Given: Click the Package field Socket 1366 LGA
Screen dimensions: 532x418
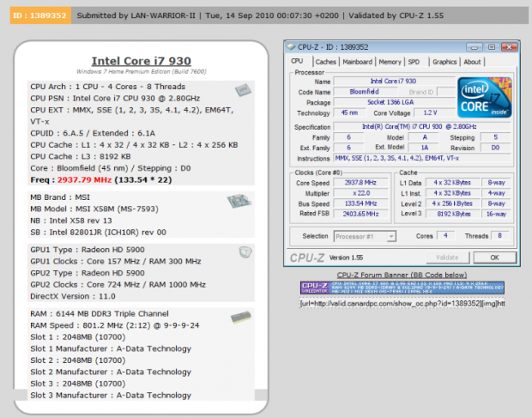Looking at the screenshot, I should coord(394,102).
